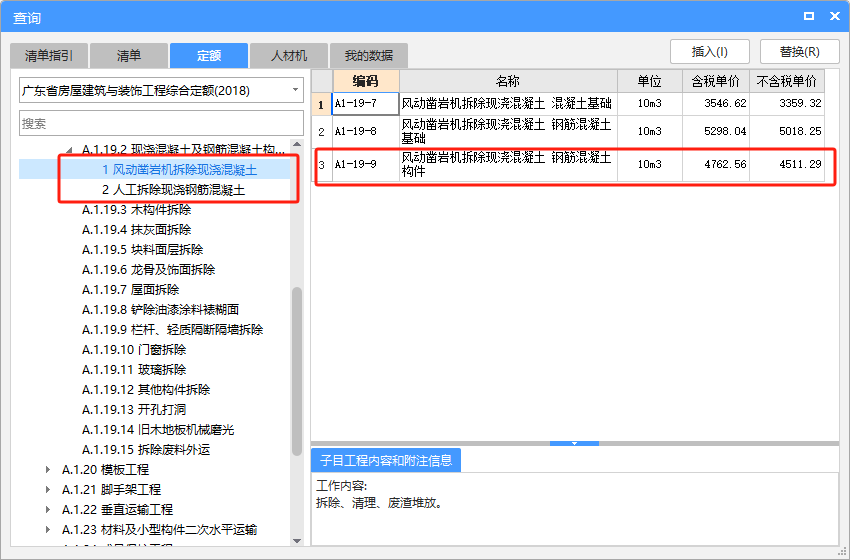The height and width of the screenshot is (560, 850).
Task: Select A.1.19.4 抹灰面拆除
Action: tap(137, 230)
